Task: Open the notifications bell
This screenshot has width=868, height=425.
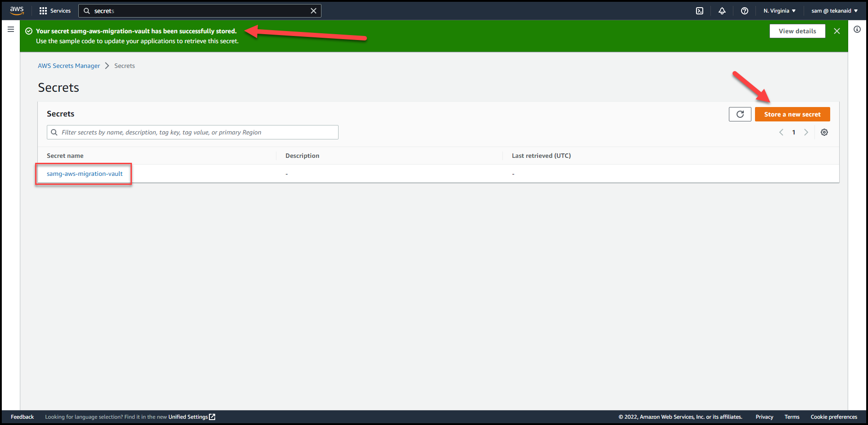Action: point(722,10)
